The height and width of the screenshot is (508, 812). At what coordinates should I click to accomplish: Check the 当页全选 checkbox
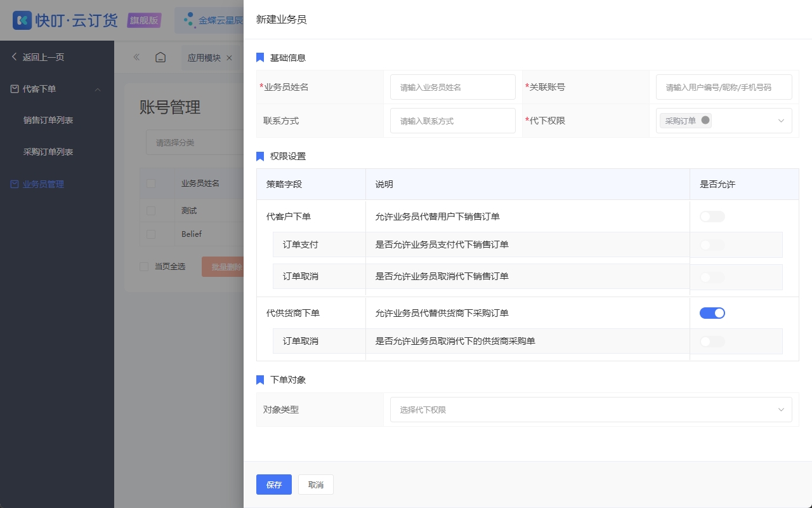click(144, 267)
